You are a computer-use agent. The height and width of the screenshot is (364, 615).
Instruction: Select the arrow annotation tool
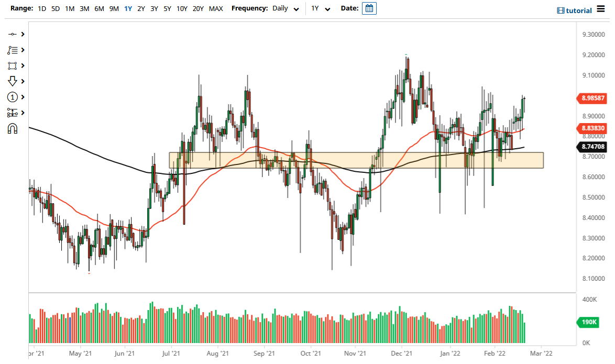(13, 81)
